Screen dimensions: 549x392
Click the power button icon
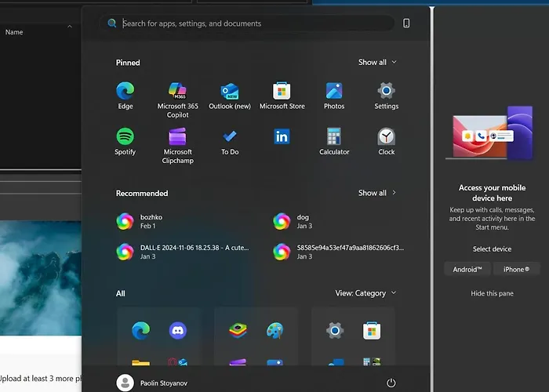(391, 383)
